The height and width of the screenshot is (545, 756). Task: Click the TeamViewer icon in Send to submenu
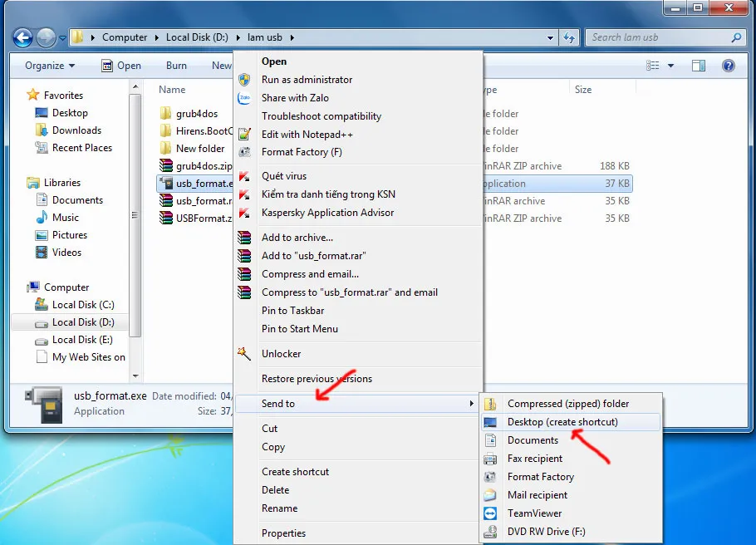pyautogui.click(x=492, y=513)
